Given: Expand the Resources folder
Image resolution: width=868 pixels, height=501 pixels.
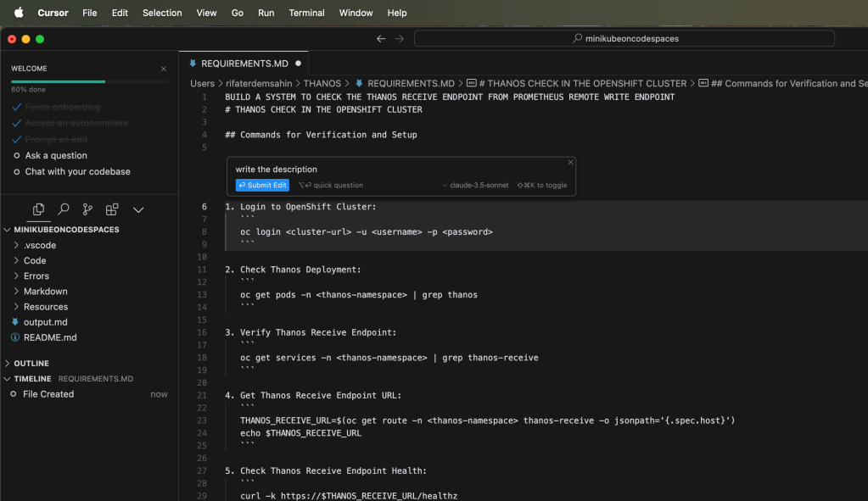Looking at the screenshot, I should [16, 307].
